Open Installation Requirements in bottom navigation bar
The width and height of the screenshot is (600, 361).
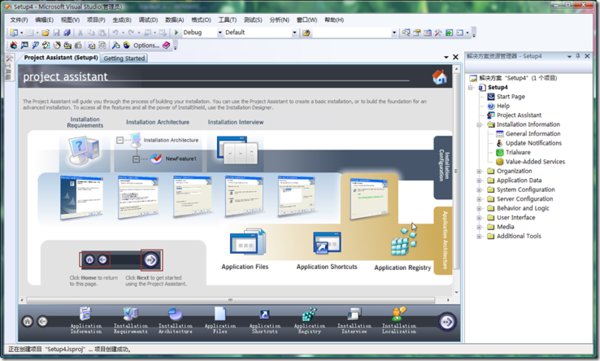[130, 320]
